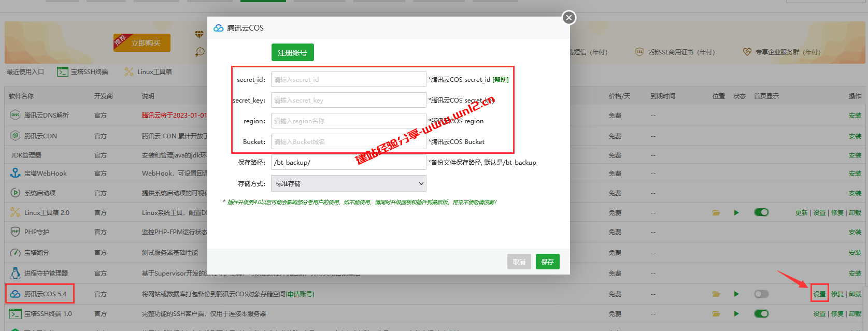Click the 2张SSL商用证书 certificate icon
This screenshot has height=331, width=868.
pos(639,52)
